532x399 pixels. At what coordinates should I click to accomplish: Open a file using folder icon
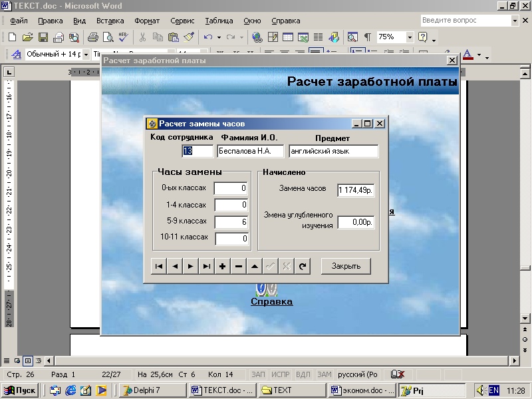27,37
